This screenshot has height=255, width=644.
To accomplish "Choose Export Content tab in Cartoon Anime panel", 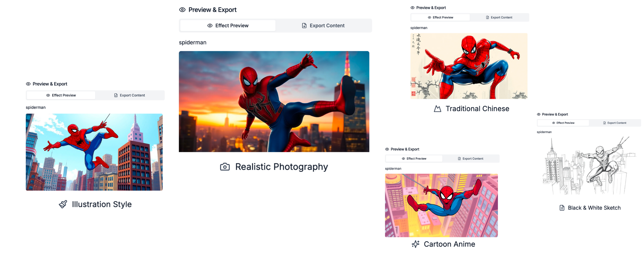I will (x=470, y=159).
